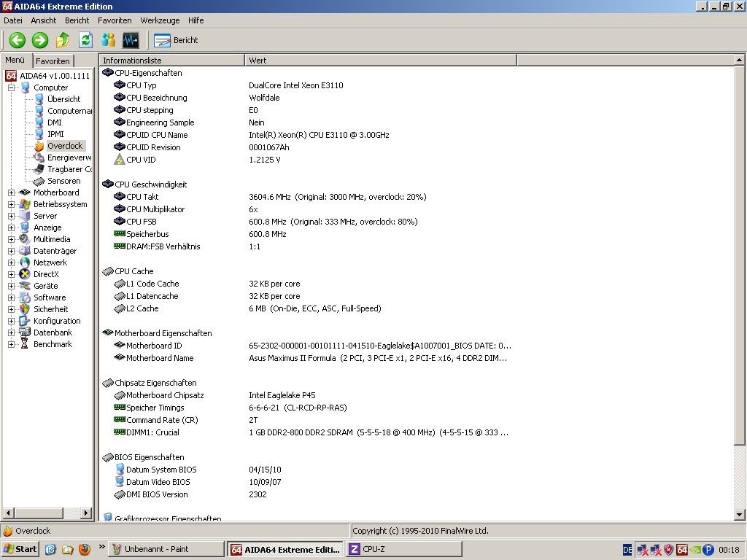Select the L2 Cache row
747x560 pixels.
(417, 308)
